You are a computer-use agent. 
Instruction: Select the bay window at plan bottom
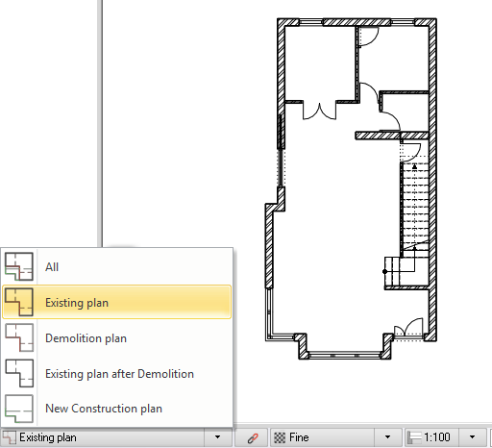(x=345, y=355)
